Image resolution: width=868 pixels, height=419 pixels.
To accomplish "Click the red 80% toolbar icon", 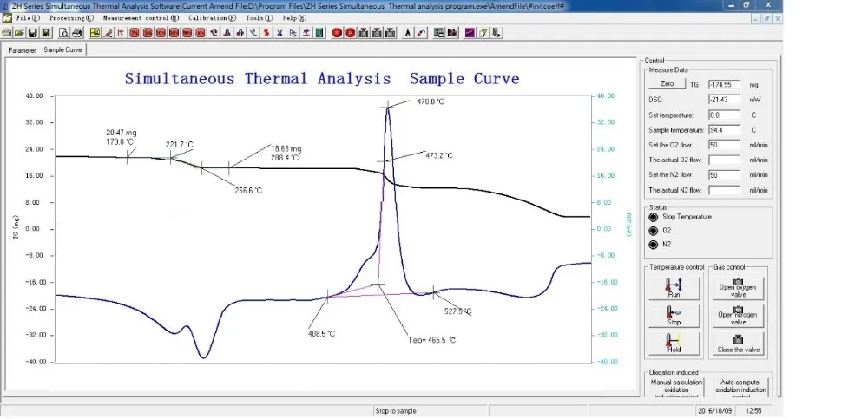I will click(187, 33).
